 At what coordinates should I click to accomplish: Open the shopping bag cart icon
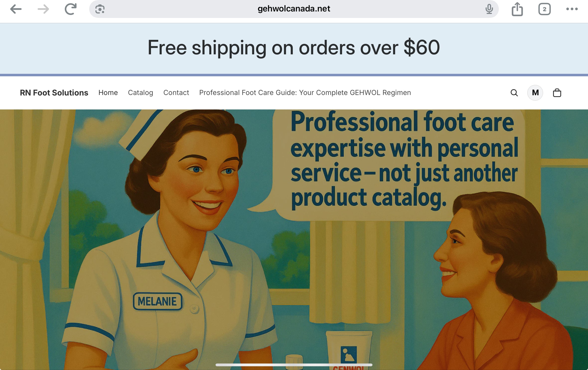click(x=557, y=93)
